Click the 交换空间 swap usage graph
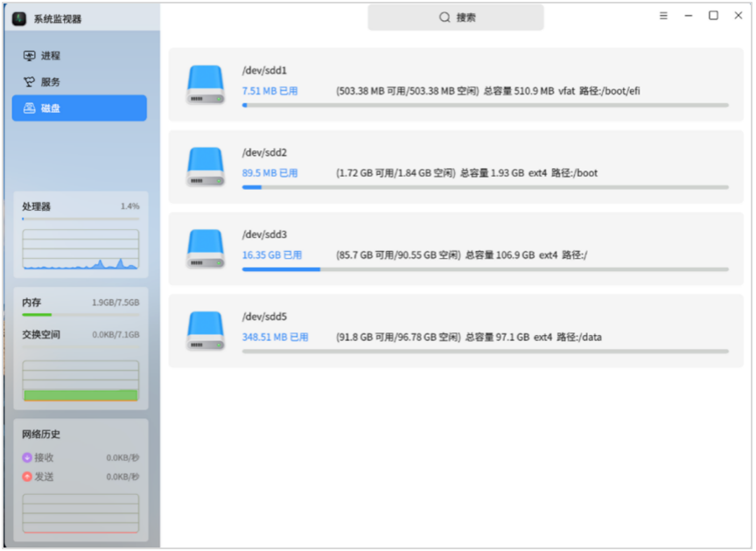Viewport: 756px width, 551px height. 80,380
